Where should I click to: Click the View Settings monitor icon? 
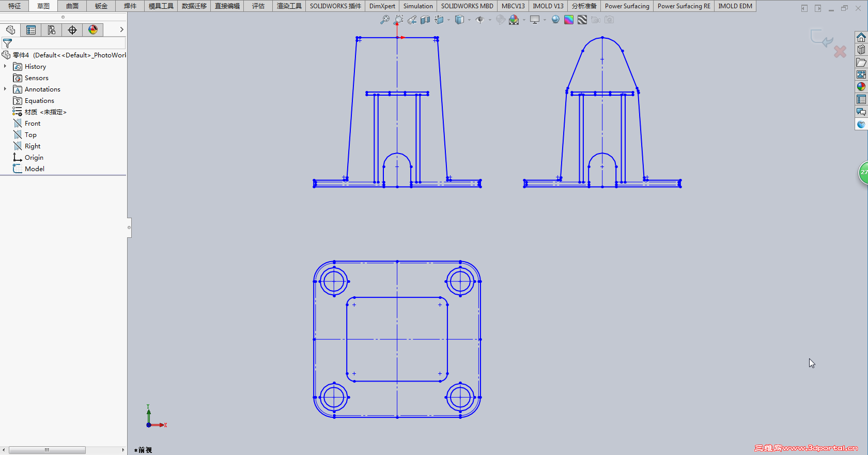pyautogui.click(x=535, y=20)
